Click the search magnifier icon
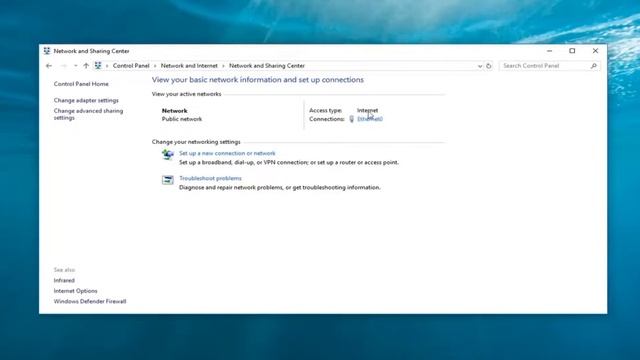This screenshot has width=640, height=360. 594,66
